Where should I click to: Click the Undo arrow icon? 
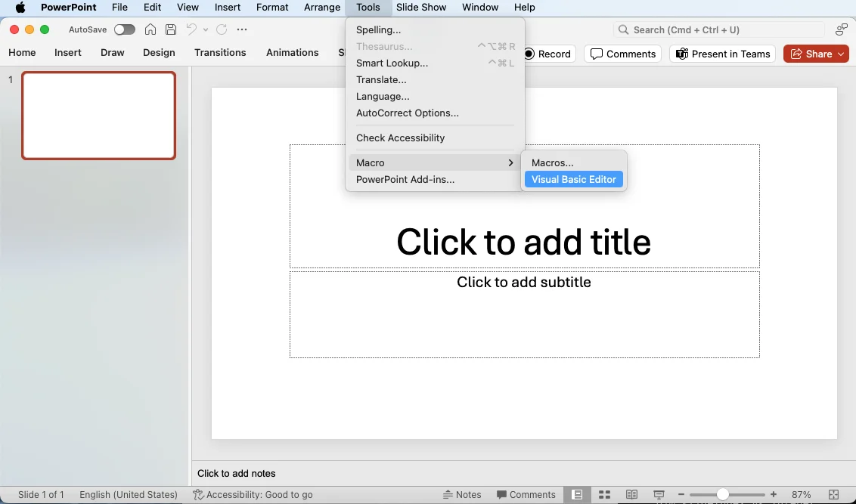[x=191, y=29]
